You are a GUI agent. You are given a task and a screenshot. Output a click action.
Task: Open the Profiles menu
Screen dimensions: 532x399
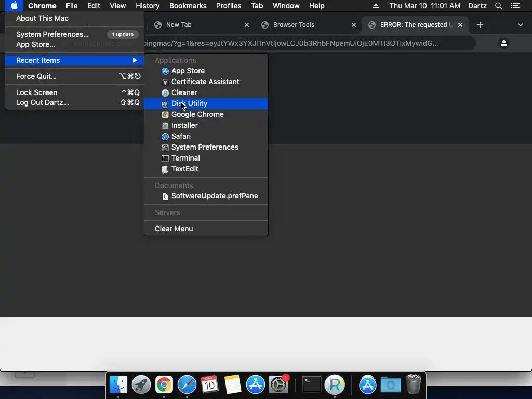tap(229, 6)
